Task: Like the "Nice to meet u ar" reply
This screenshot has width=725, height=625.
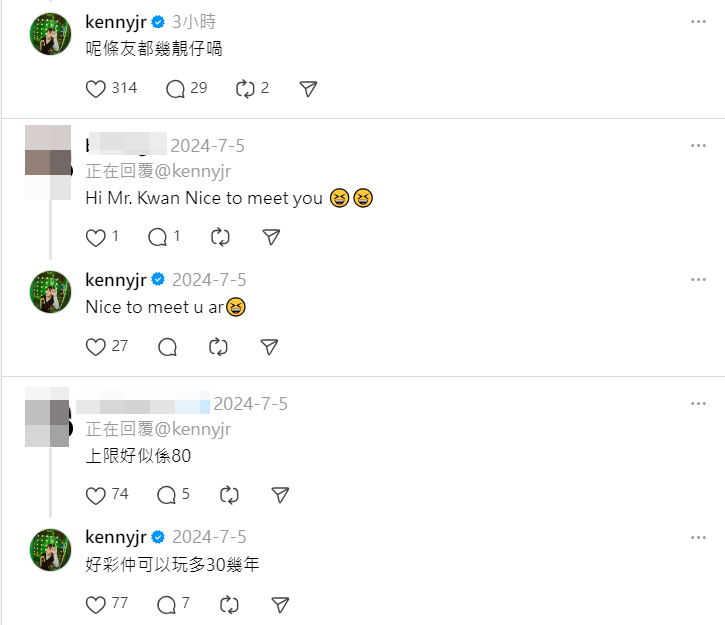Action: click(96, 347)
